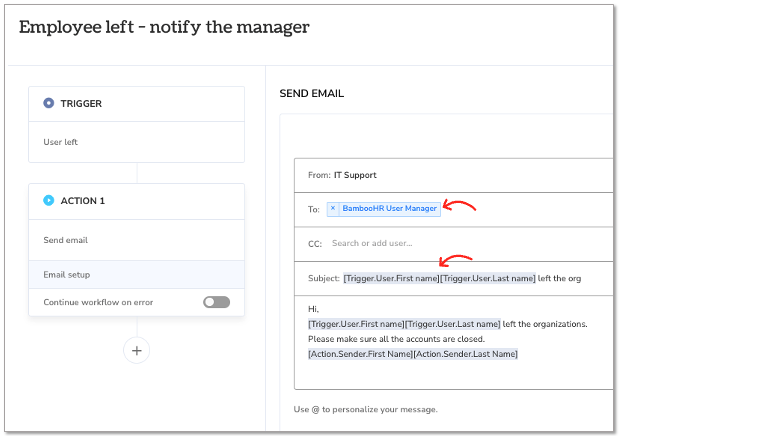The height and width of the screenshot is (436, 761).
Task: Click the Trigger.User.Last name token in subject
Action: pos(488,278)
